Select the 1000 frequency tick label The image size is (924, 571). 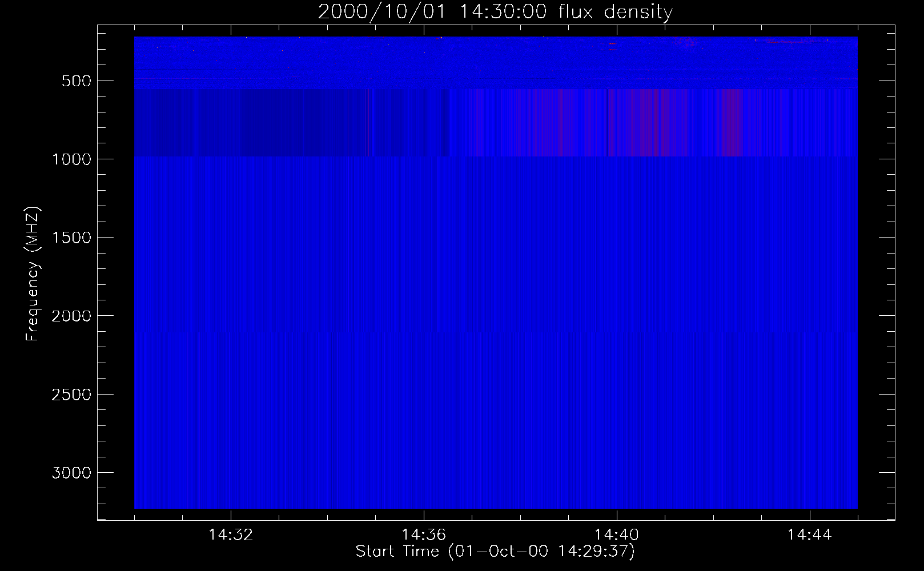click(x=71, y=159)
